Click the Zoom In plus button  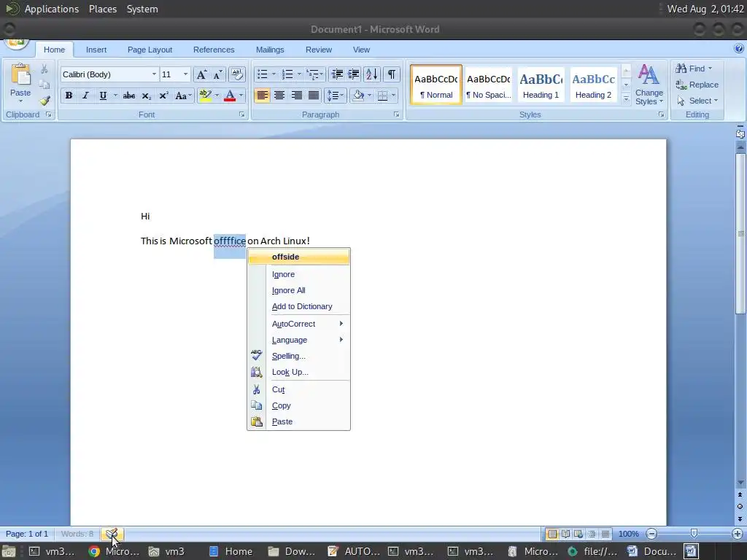[738, 534]
